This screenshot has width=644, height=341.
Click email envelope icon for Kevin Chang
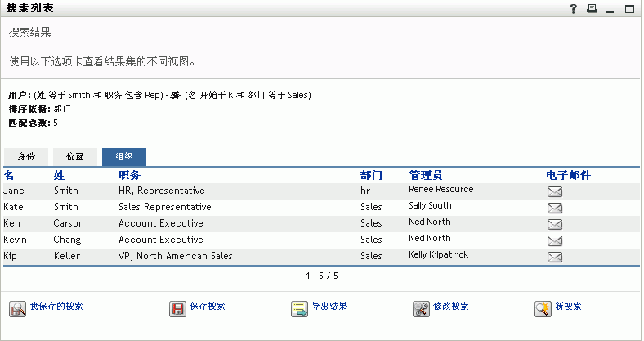(554, 240)
